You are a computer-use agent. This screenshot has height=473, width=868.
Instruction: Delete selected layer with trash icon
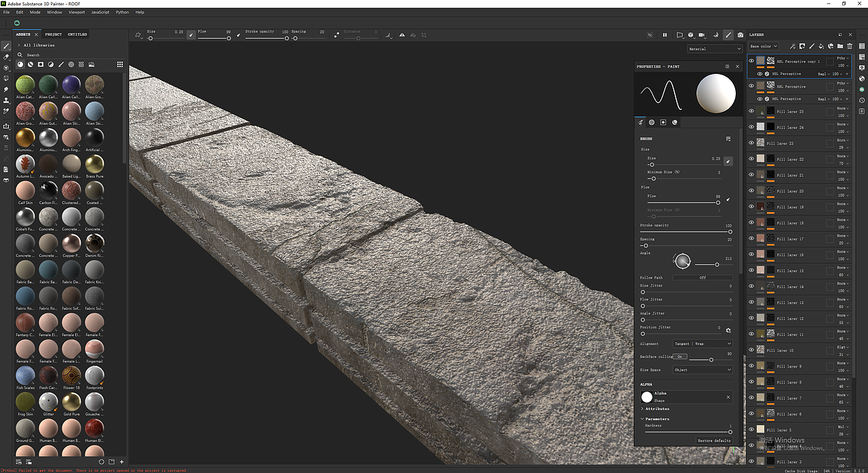coord(850,46)
